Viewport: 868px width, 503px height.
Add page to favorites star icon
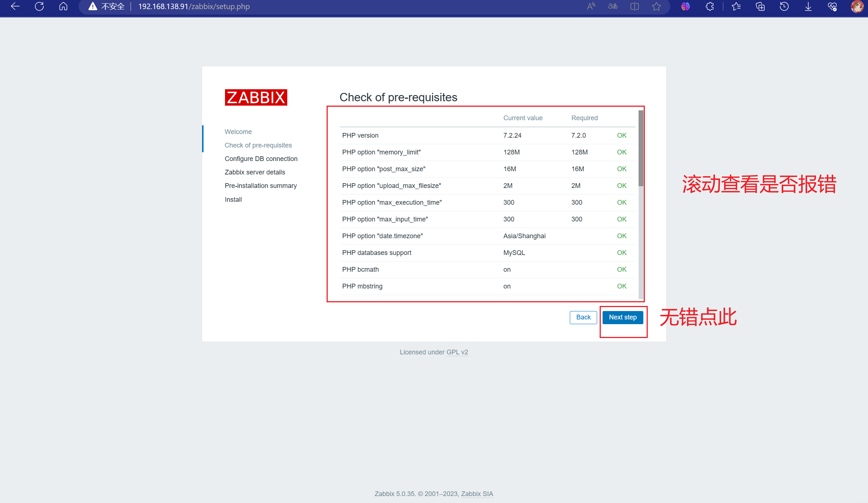point(656,7)
